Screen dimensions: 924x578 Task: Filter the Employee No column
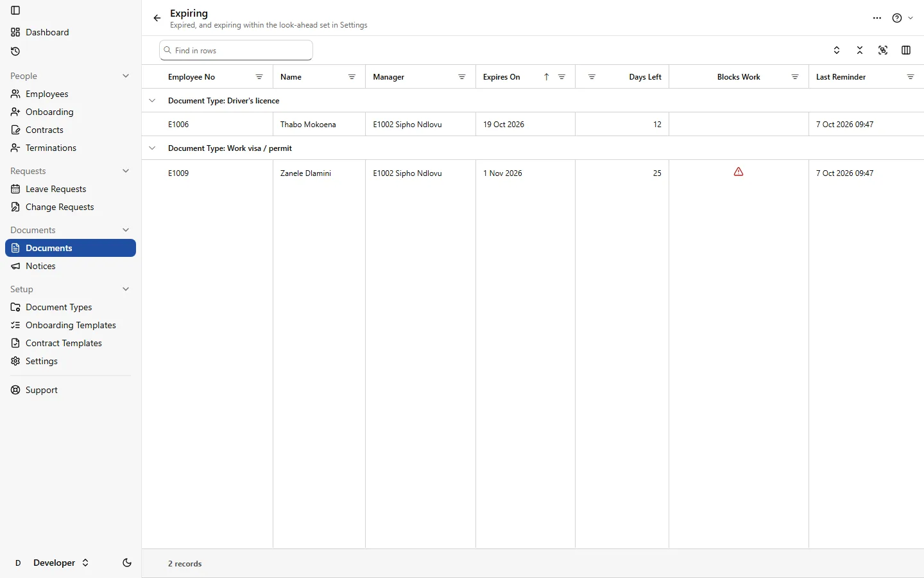point(259,77)
